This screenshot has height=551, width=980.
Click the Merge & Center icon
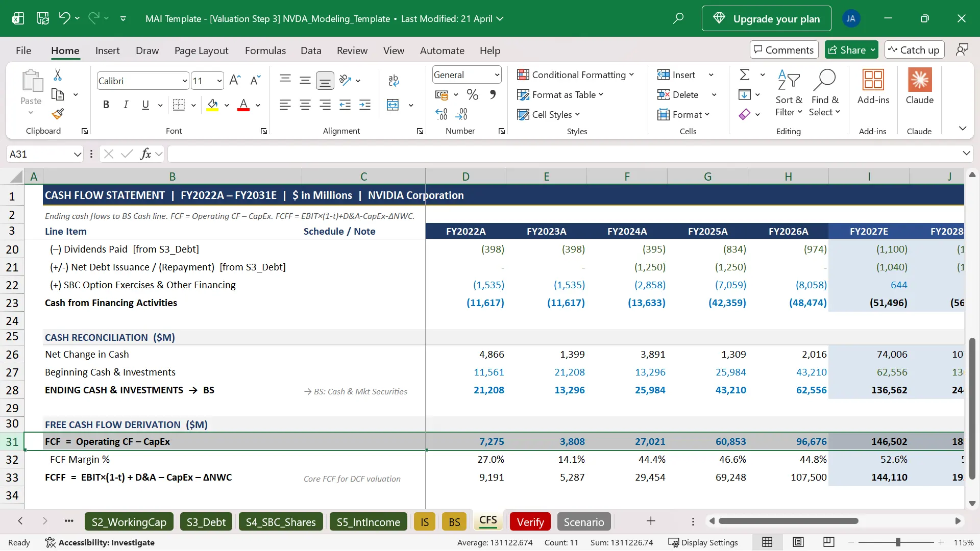point(393,105)
